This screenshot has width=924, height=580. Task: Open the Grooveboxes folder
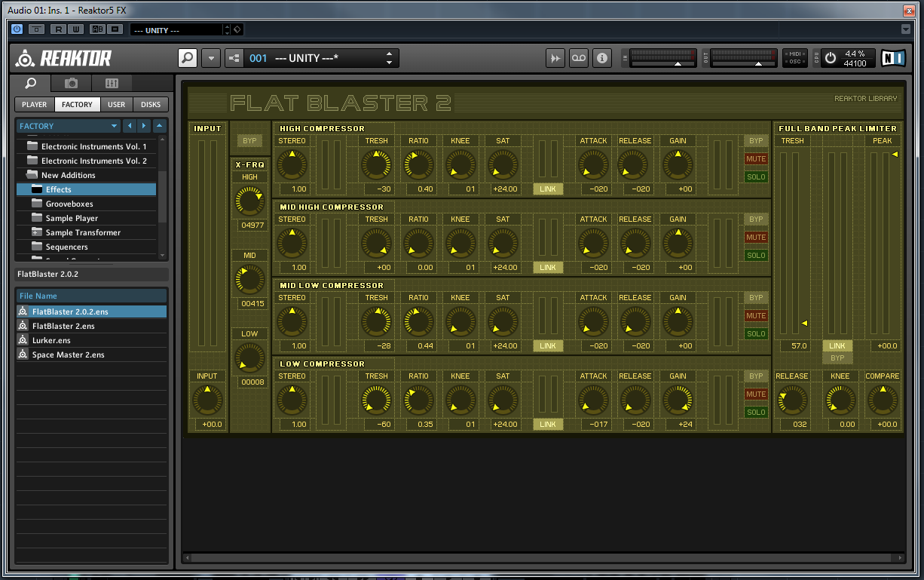[87, 204]
